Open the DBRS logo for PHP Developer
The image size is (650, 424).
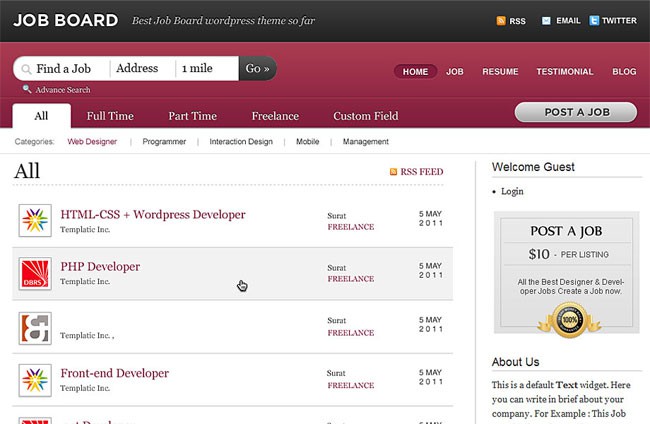35,274
